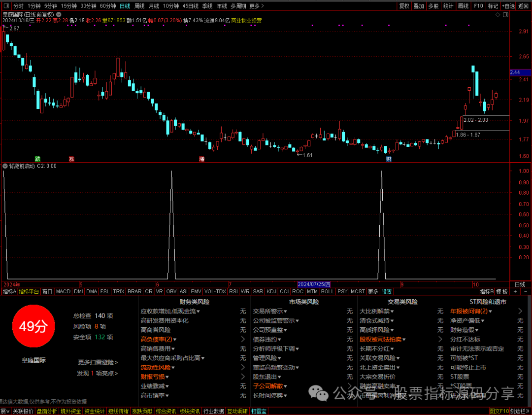Click the panel toggle icon beside the diamond
Image resolution: width=532 pixels, height=415 pixels.
click(x=506, y=15)
